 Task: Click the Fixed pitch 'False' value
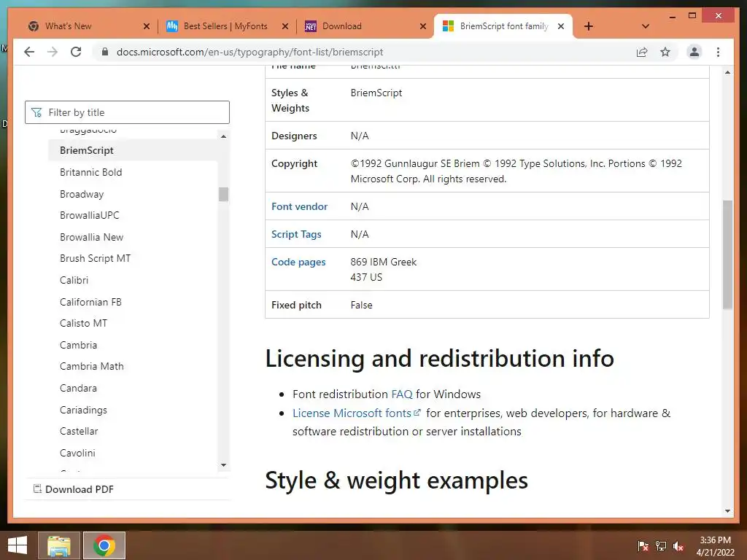pyautogui.click(x=362, y=305)
